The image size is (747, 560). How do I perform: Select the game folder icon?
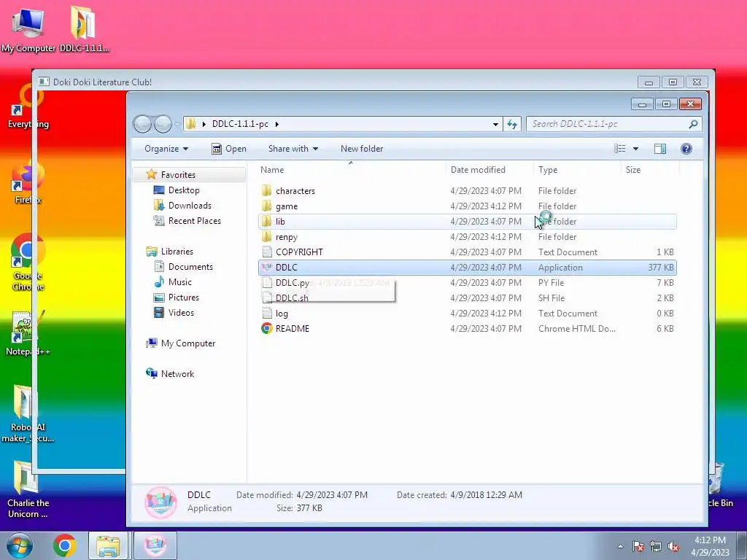click(267, 206)
